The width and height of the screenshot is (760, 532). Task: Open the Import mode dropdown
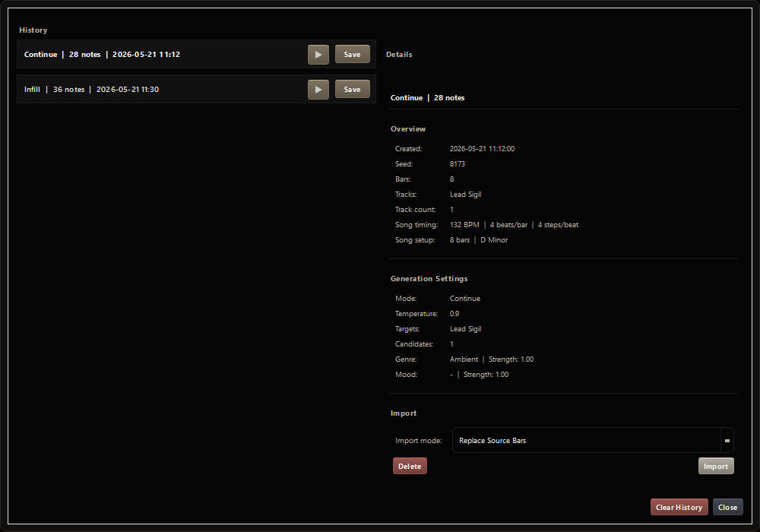593,440
